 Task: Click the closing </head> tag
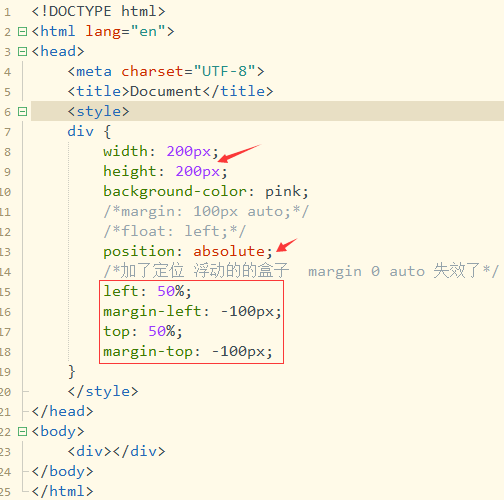click(62, 412)
